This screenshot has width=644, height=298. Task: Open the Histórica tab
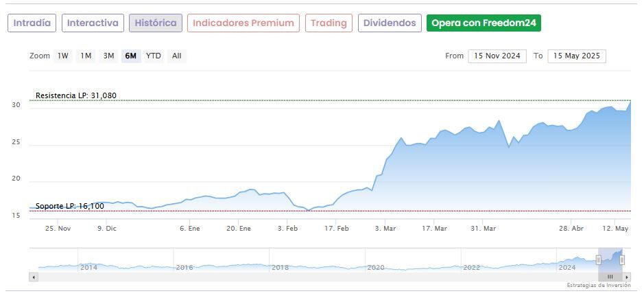point(156,23)
